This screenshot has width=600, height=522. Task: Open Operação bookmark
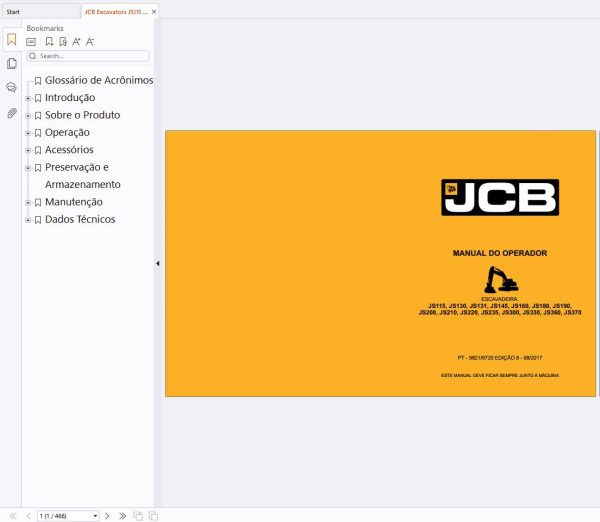point(67,132)
